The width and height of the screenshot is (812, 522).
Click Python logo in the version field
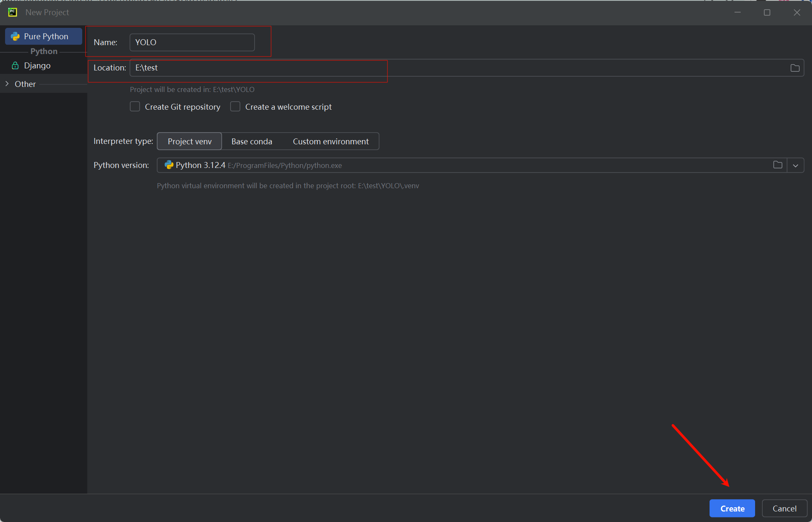point(169,165)
